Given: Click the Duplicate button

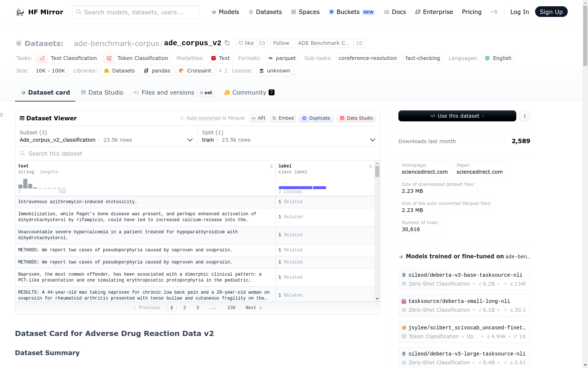Looking at the screenshot, I should 316,118.
